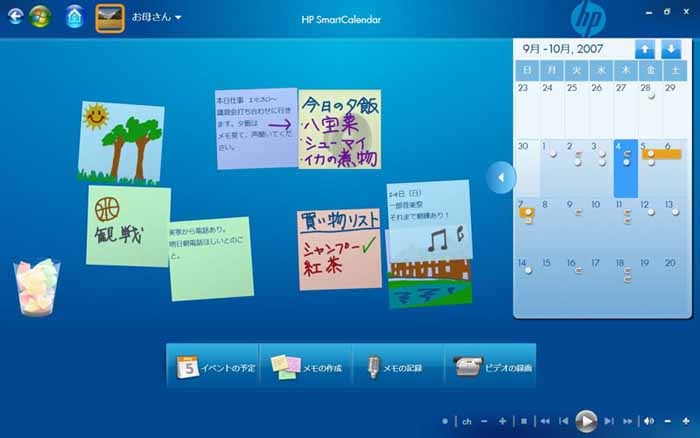Open the music festival note with notes drawing
This screenshot has height=438, width=700.
[x=429, y=219]
